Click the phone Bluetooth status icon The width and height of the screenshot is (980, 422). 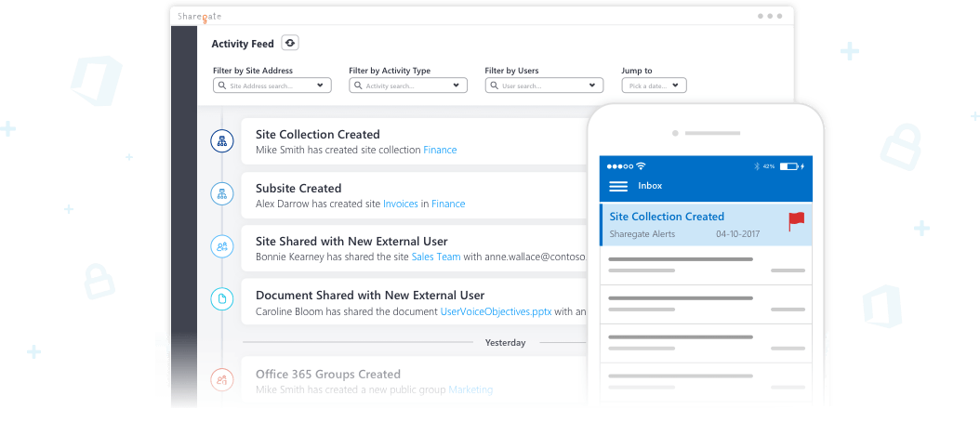[756, 166]
